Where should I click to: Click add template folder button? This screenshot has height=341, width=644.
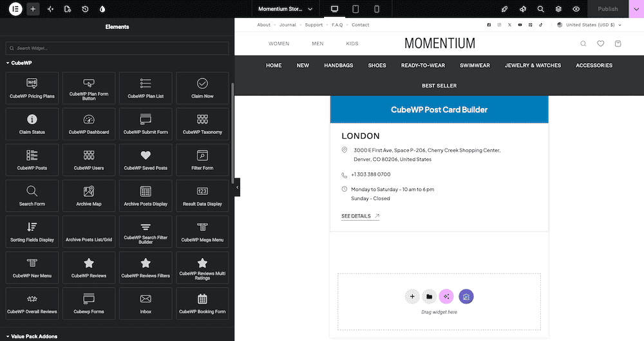pyautogui.click(x=429, y=297)
